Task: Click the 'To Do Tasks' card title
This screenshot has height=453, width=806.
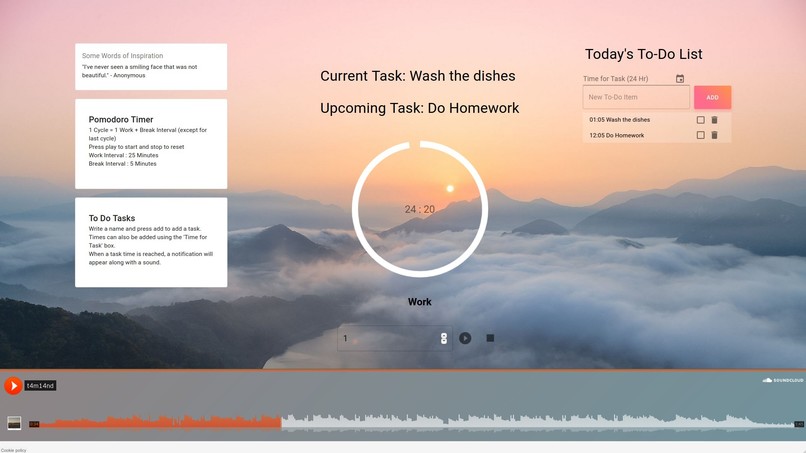Action: [112, 218]
